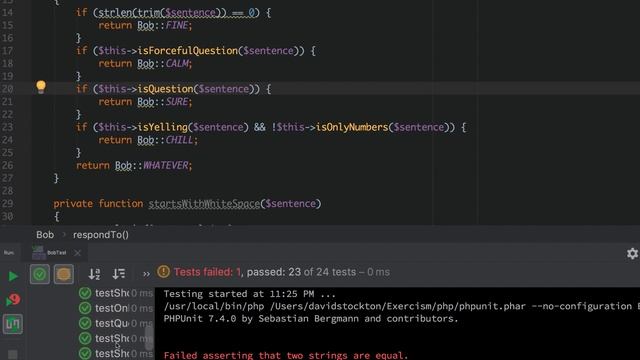This screenshot has width=640, height=360.
Task: Select the Bob breadcrumb
Action: coord(45,235)
